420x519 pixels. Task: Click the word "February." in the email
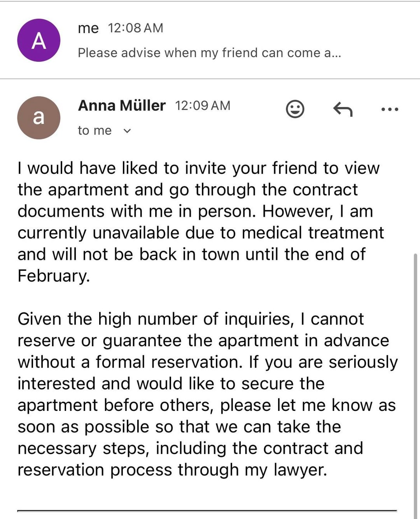(54, 276)
